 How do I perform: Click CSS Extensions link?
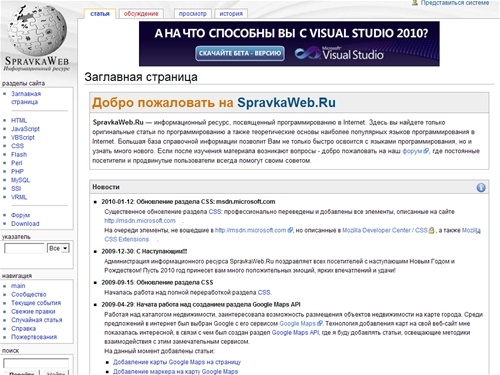[x=127, y=239]
